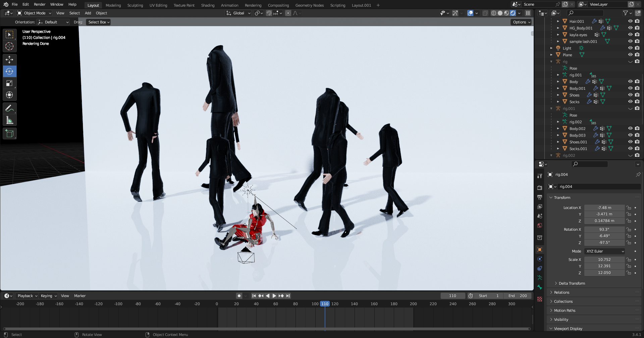Click the End frame field in the timeline
This screenshot has height=338, width=644.
coord(518,296)
